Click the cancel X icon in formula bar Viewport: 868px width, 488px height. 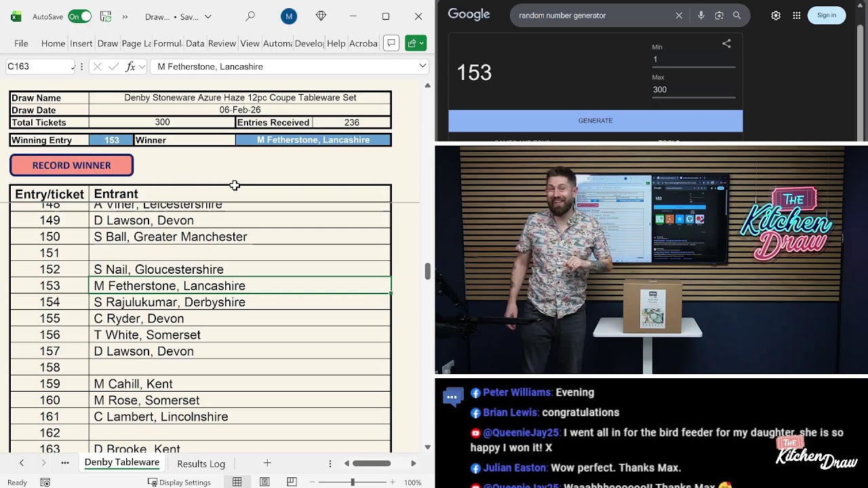[x=97, y=66]
